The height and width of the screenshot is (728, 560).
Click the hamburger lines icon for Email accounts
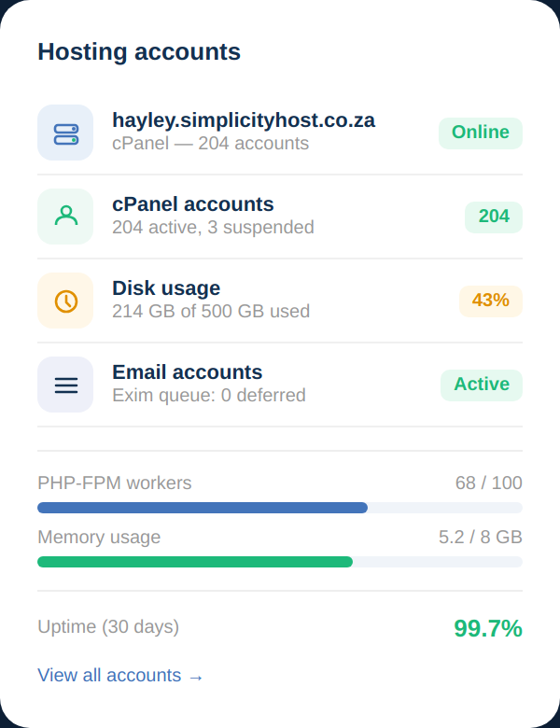tap(65, 385)
